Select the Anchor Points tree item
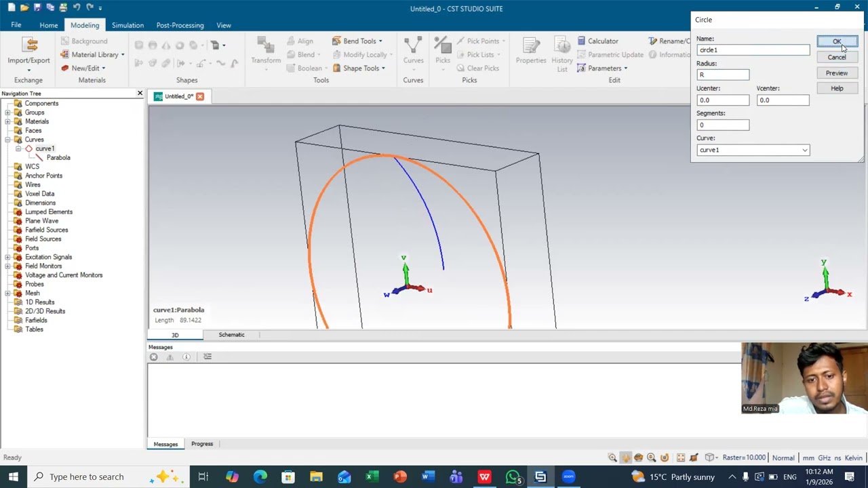The width and height of the screenshot is (868, 488). tap(43, 176)
